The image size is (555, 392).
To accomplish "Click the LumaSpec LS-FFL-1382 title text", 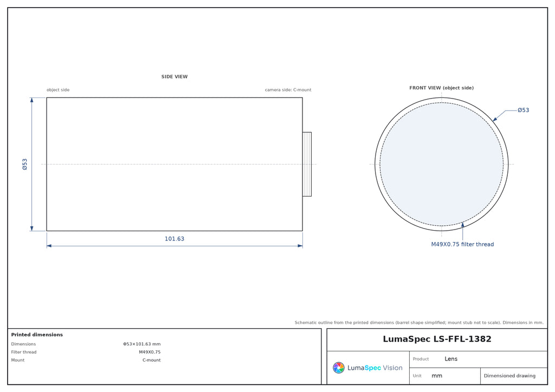I will [437, 339].
